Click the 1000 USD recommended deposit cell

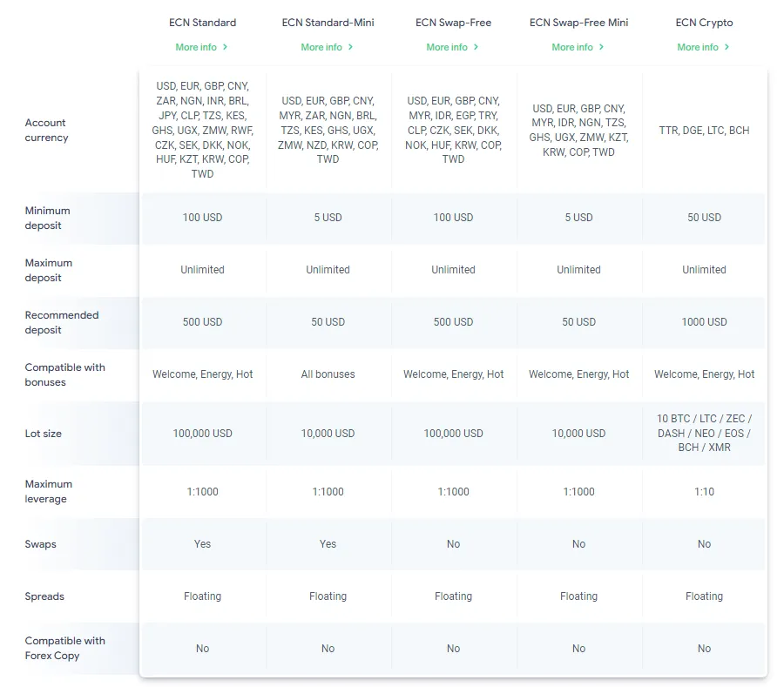(704, 322)
